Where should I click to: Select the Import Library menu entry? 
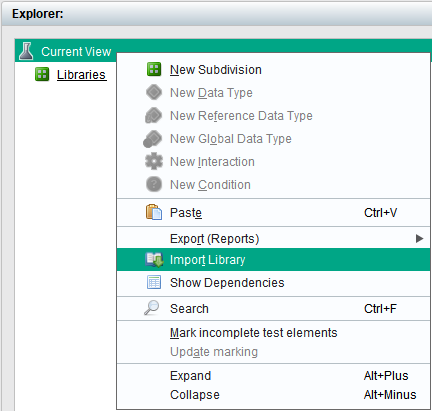(x=273, y=260)
